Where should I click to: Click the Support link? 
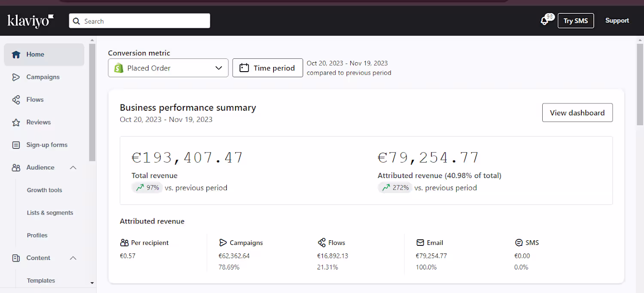[617, 21]
